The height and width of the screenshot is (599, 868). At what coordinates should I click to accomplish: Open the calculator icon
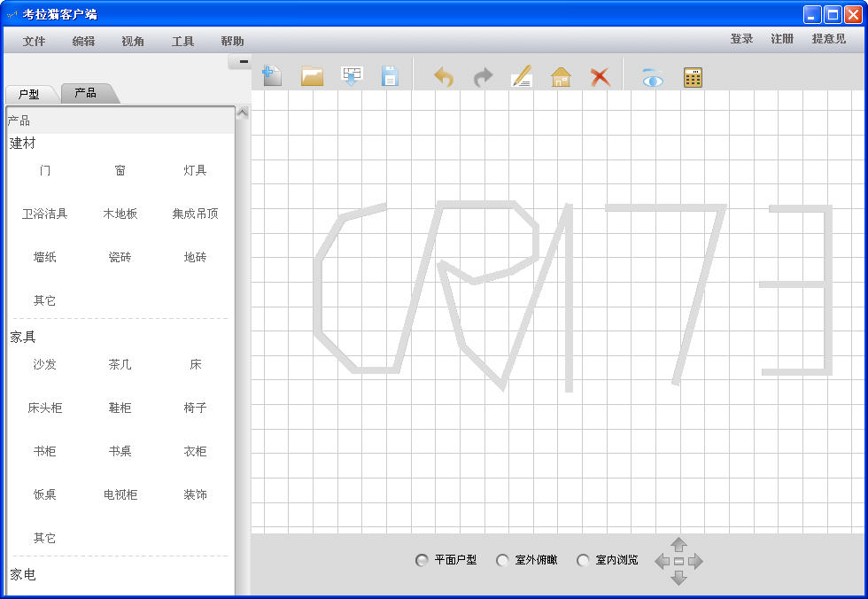pos(693,77)
